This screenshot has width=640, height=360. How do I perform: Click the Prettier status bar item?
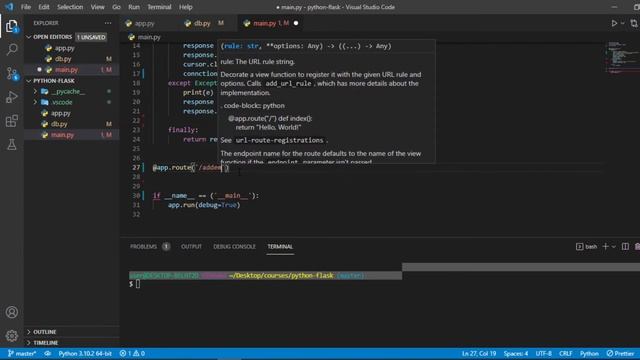pyautogui.click(x=620, y=353)
